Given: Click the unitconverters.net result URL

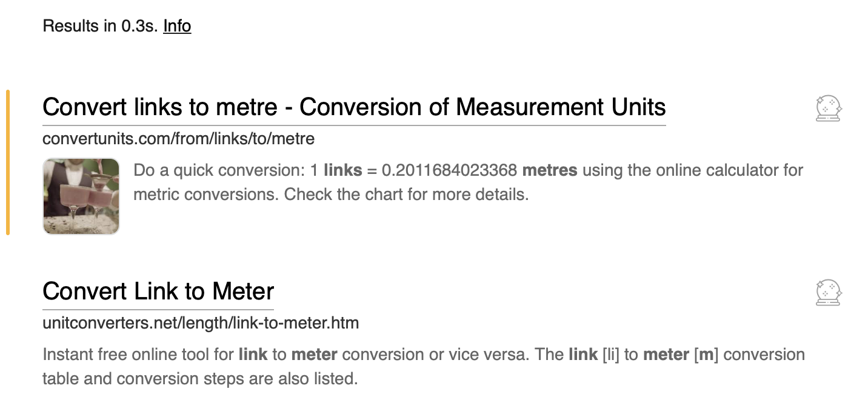Looking at the screenshot, I should tap(201, 323).
